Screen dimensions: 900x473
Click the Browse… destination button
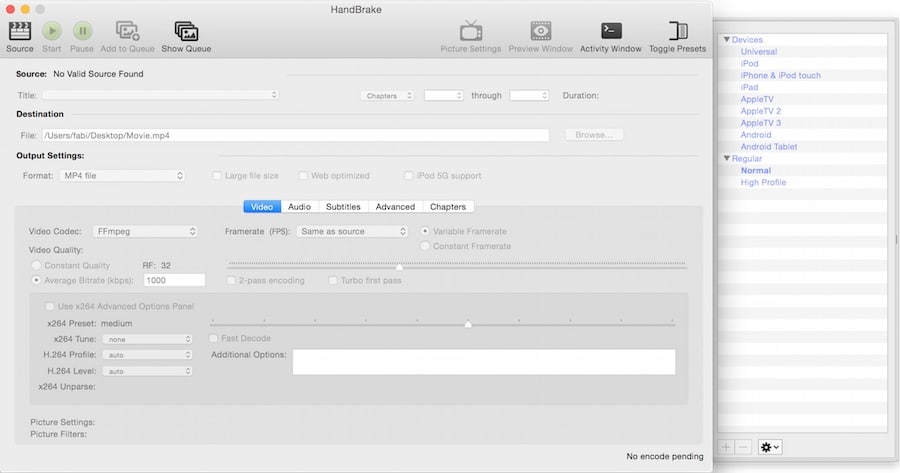click(x=594, y=135)
